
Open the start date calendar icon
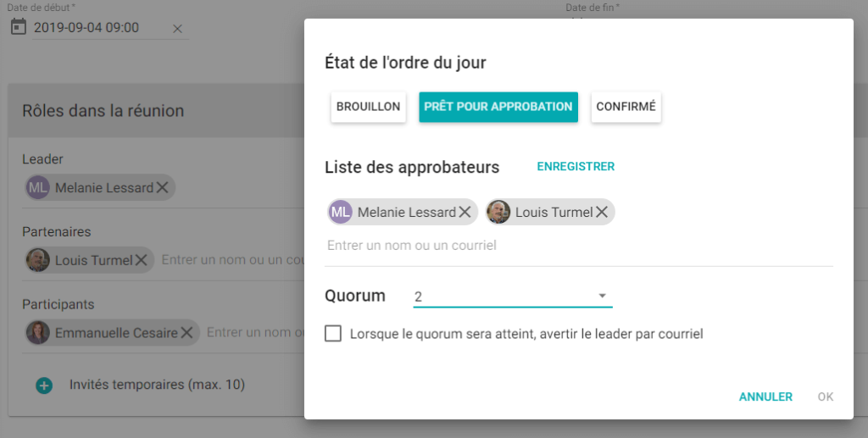19,26
